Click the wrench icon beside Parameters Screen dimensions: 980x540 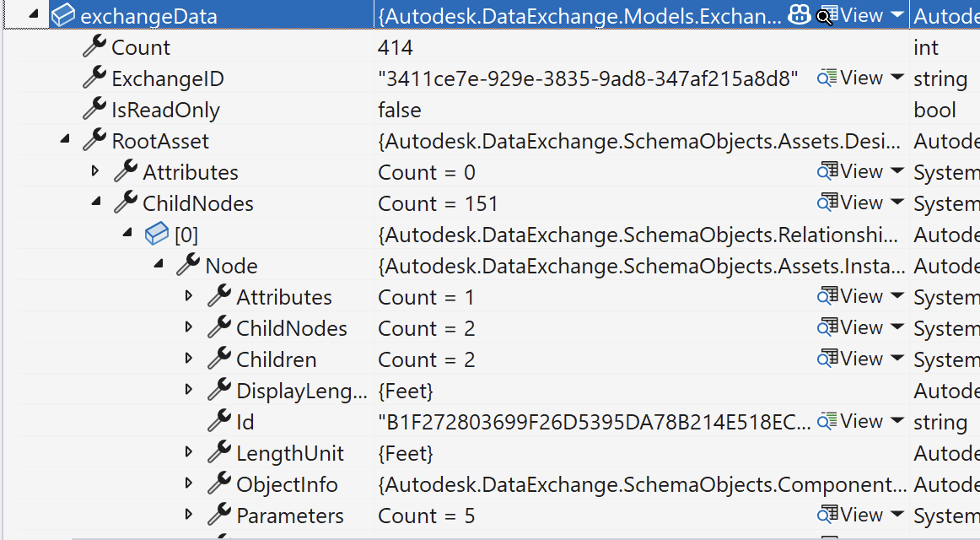point(219,515)
